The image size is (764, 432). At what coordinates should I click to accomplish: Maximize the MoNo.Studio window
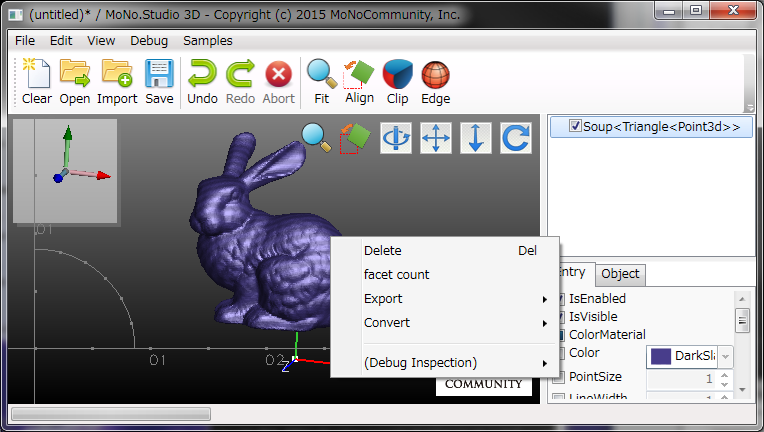coord(695,10)
